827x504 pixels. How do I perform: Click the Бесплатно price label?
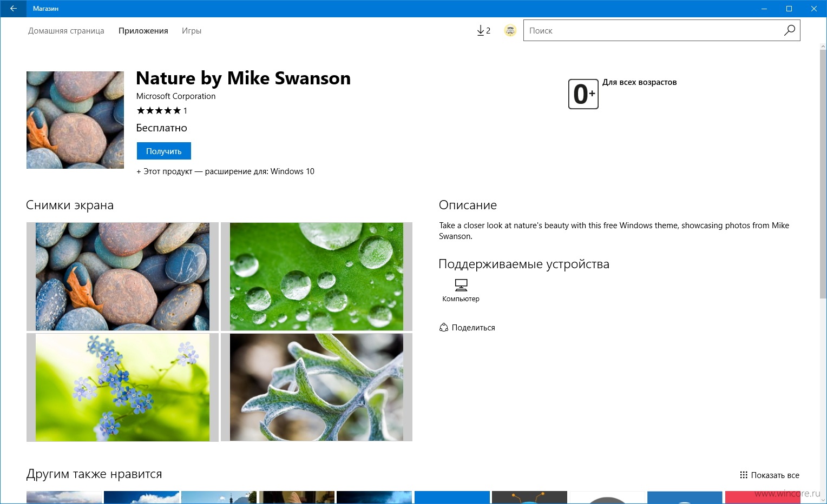[161, 128]
